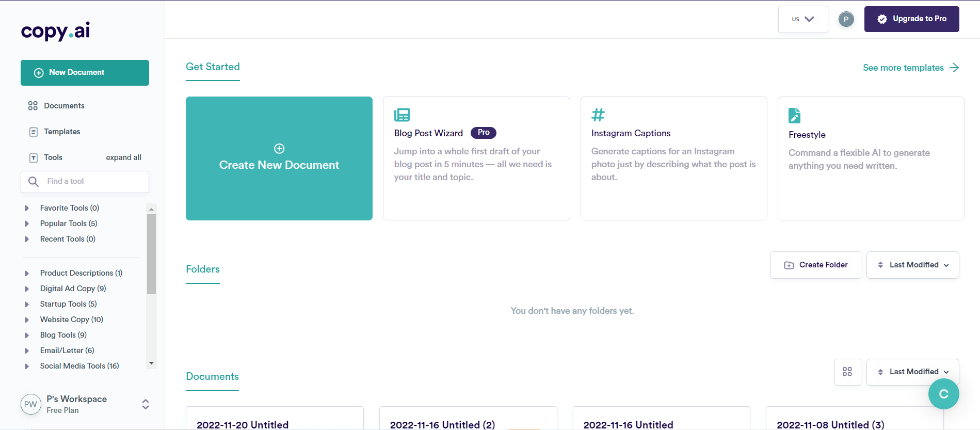980x430 pixels.
Task: Open document 2022-11-08 Untitled (3)
Action: [x=855, y=419]
